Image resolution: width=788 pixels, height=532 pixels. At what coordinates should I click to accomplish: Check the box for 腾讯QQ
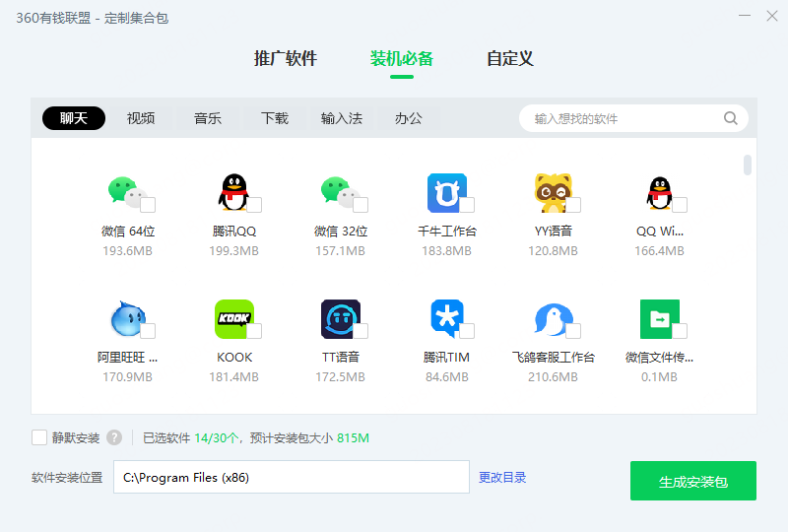click(x=254, y=205)
